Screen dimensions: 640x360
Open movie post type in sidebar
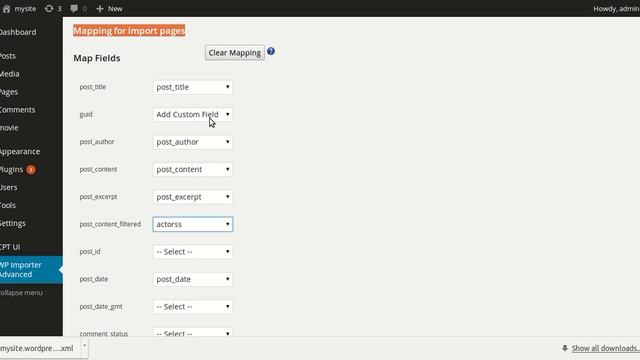(9, 128)
